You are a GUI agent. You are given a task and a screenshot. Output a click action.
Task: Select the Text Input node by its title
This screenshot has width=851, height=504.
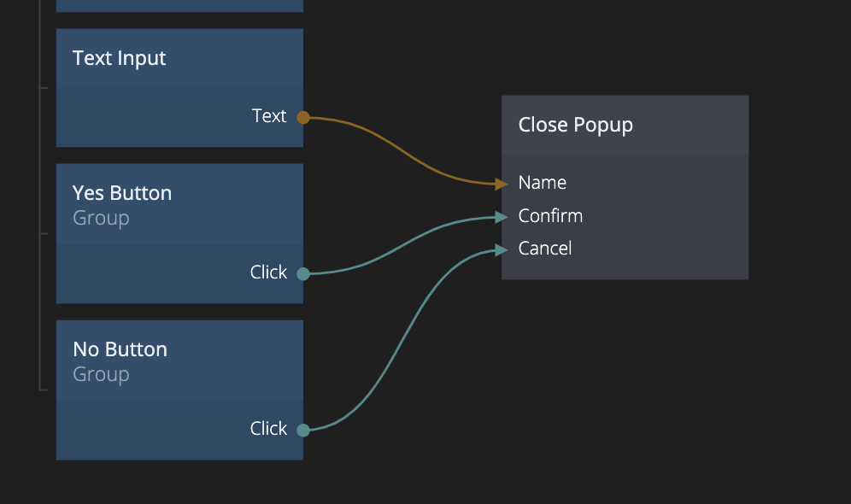pos(120,58)
